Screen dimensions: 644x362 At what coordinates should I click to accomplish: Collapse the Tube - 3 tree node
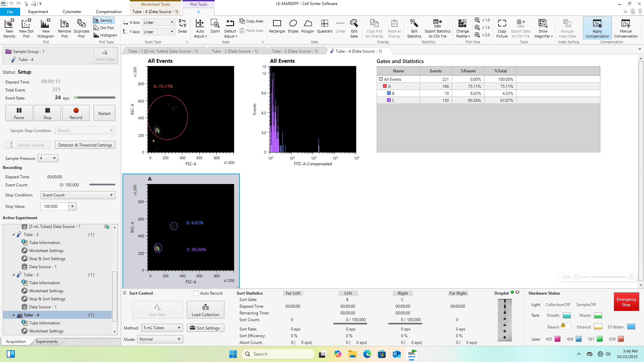click(14, 275)
